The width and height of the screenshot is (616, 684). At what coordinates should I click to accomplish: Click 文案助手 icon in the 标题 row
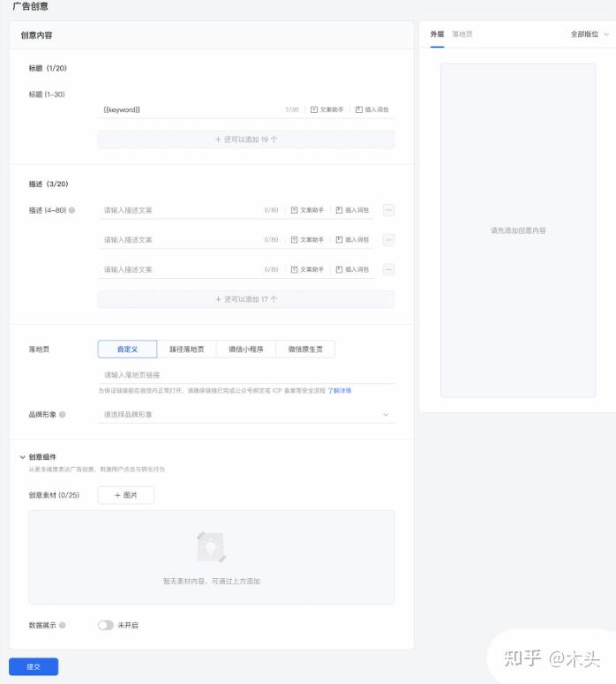pyautogui.click(x=313, y=110)
